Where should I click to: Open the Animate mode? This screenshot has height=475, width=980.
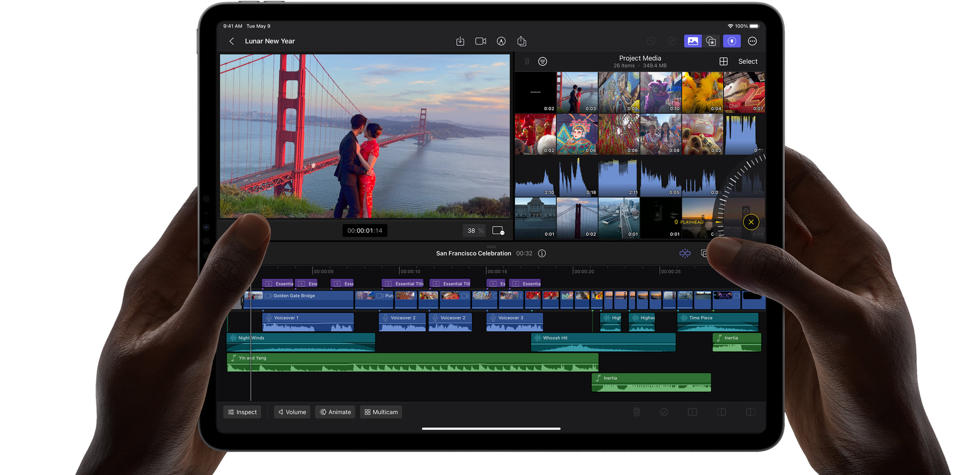tap(335, 412)
